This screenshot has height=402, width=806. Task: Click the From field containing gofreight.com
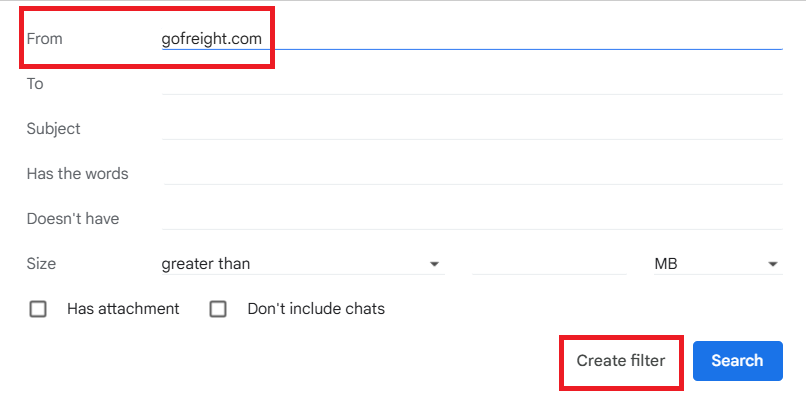tap(470, 38)
